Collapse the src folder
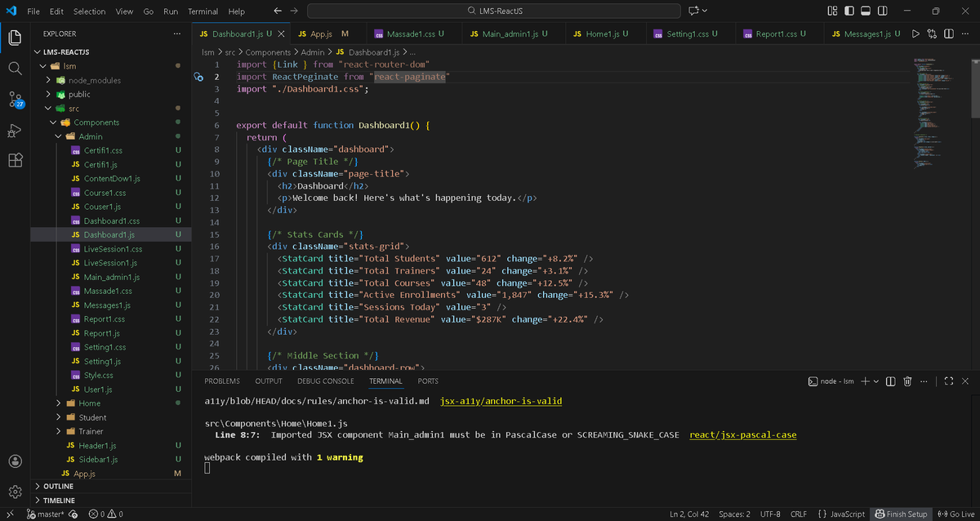Viewport: 980px width, 521px height. click(x=50, y=108)
